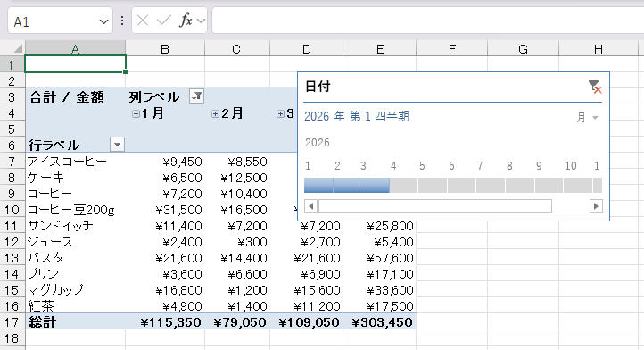The image size is (644, 350).
Task: Click the コーヒー豆200g row label
Action: point(71,210)
